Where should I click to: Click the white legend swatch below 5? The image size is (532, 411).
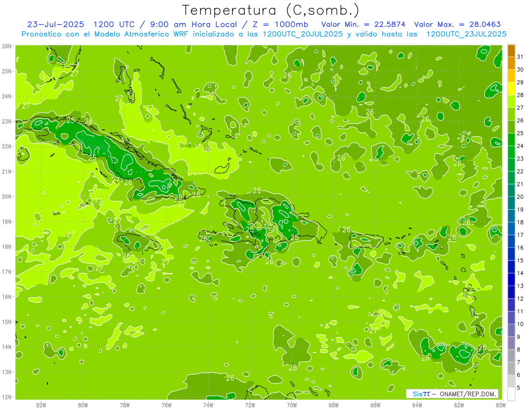pos(511,394)
